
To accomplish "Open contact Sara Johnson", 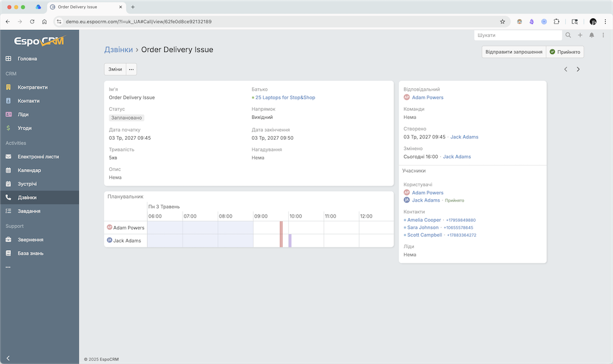I will tap(422, 227).
